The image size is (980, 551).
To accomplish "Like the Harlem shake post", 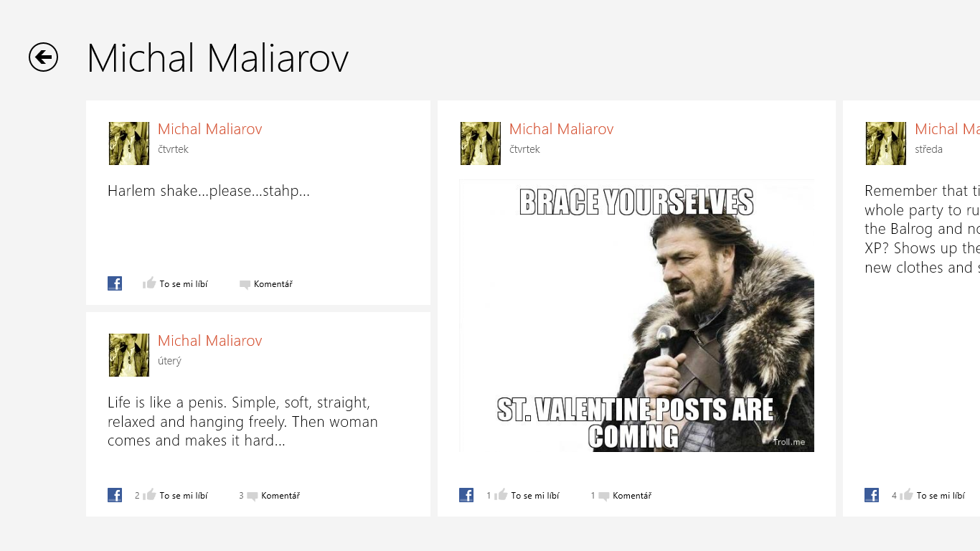I will pos(176,283).
